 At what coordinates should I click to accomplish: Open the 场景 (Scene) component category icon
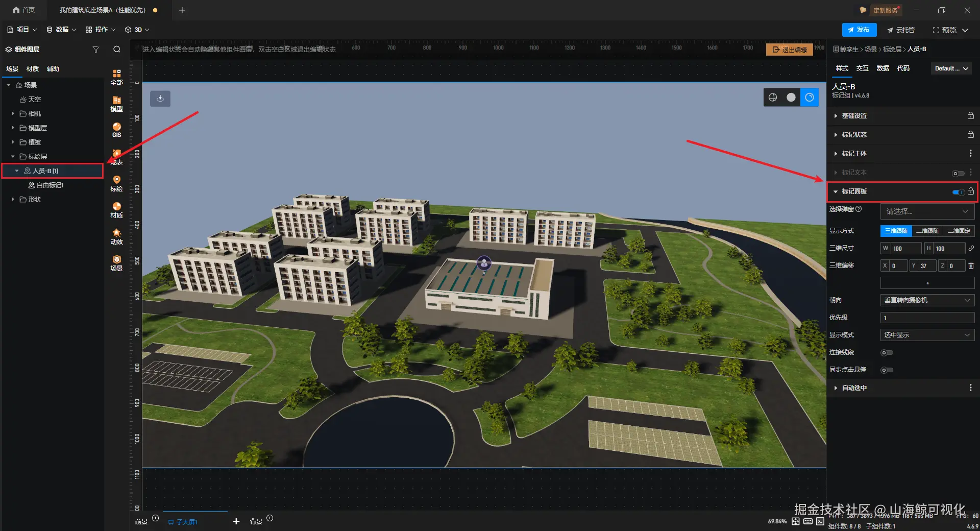[x=116, y=263]
